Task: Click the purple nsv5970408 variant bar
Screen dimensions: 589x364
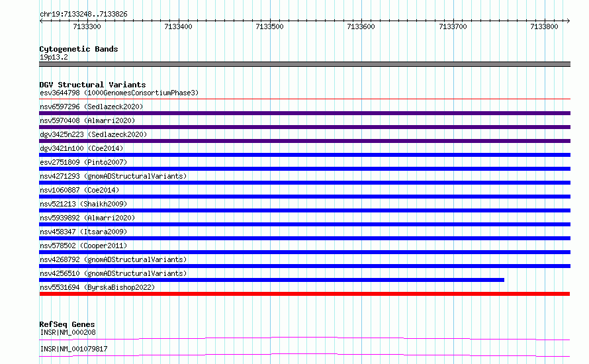Action: coord(304,127)
